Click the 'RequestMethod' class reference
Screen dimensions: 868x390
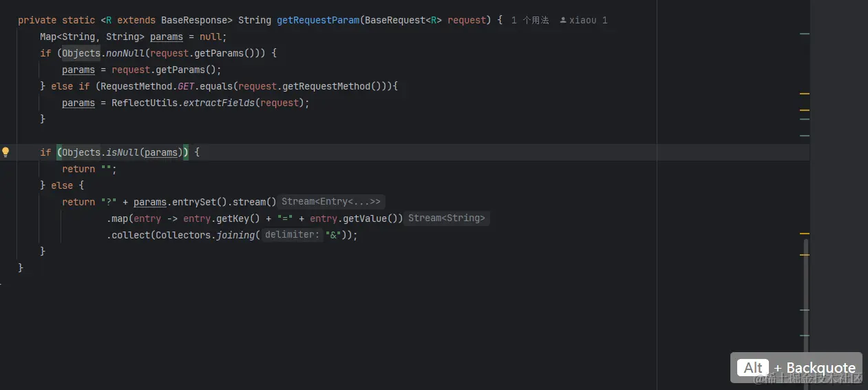(136, 86)
